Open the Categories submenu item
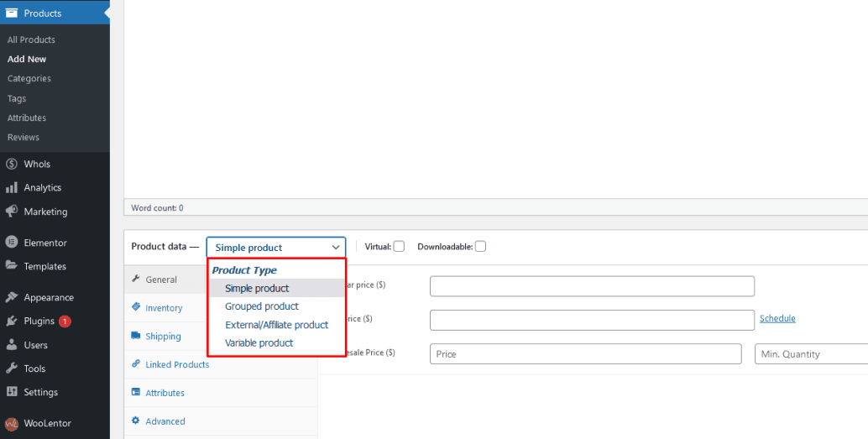The height and width of the screenshot is (439, 868). point(29,79)
